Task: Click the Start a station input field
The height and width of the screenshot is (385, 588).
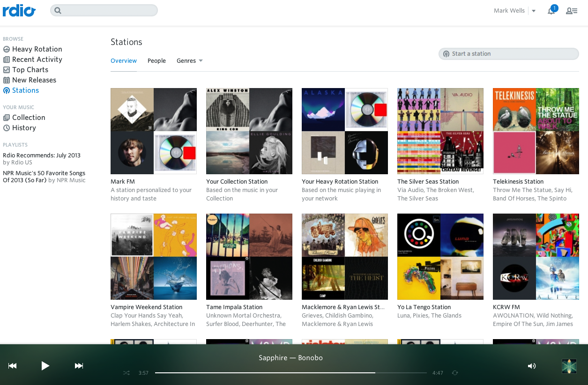Action: pos(509,54)
